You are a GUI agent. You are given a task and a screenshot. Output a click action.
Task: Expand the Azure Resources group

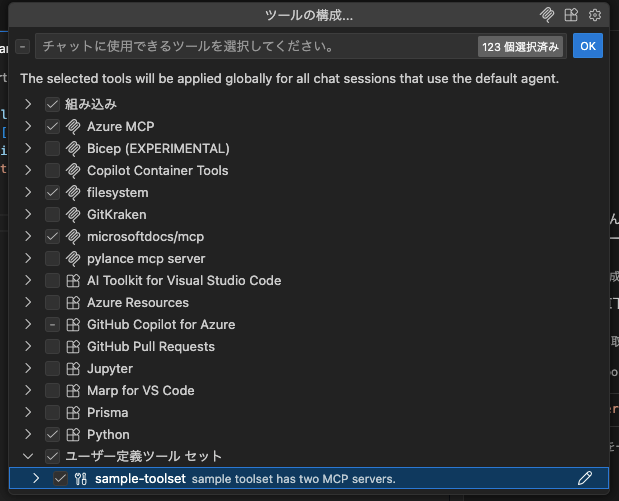(x=28, y=302)
